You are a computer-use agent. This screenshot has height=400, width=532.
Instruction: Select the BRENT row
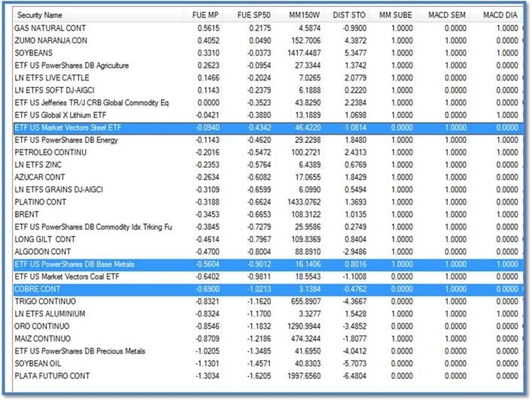pos(268,214)
